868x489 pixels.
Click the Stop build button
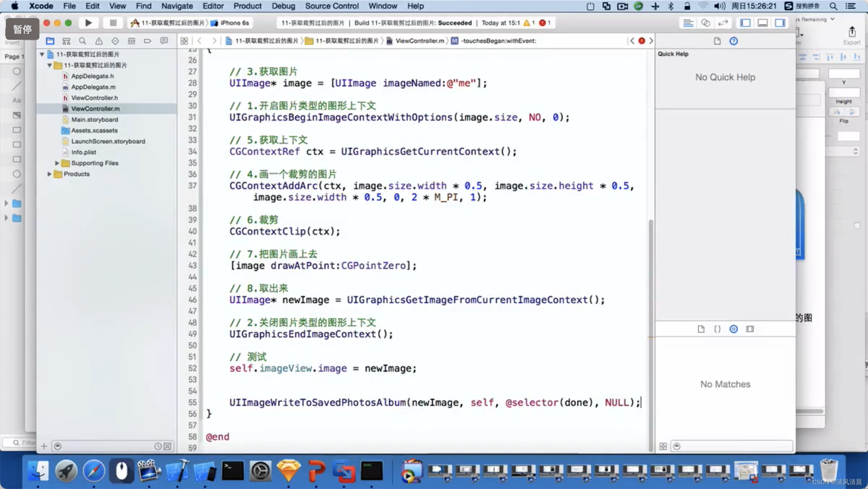[113, 23]
